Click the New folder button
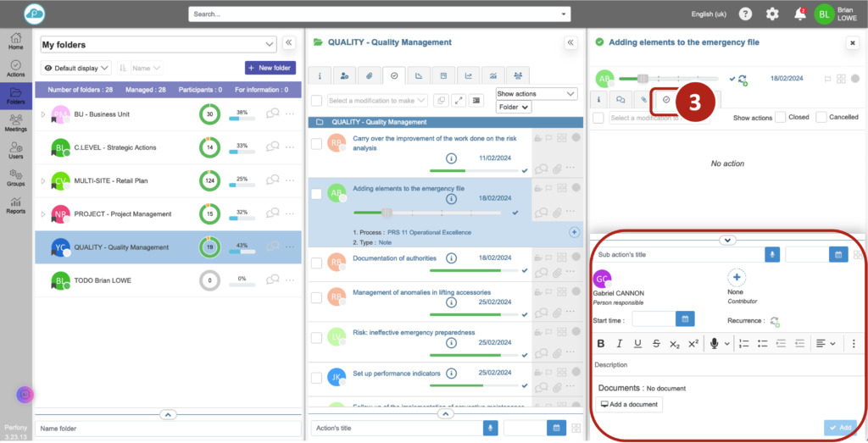The height and width of the screenshot is (443, 868). (270, 68)
